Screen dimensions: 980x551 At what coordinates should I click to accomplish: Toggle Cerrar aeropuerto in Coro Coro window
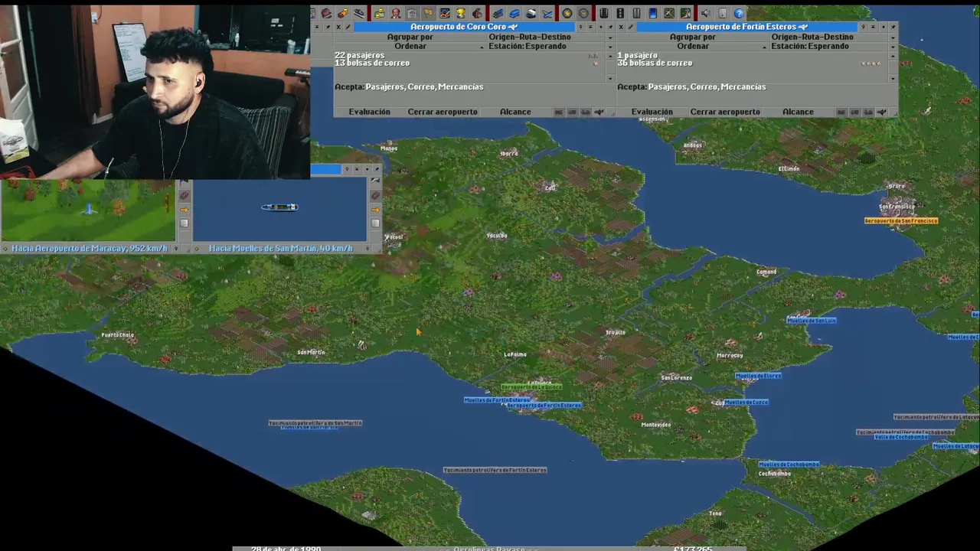(x=443, y=112)
